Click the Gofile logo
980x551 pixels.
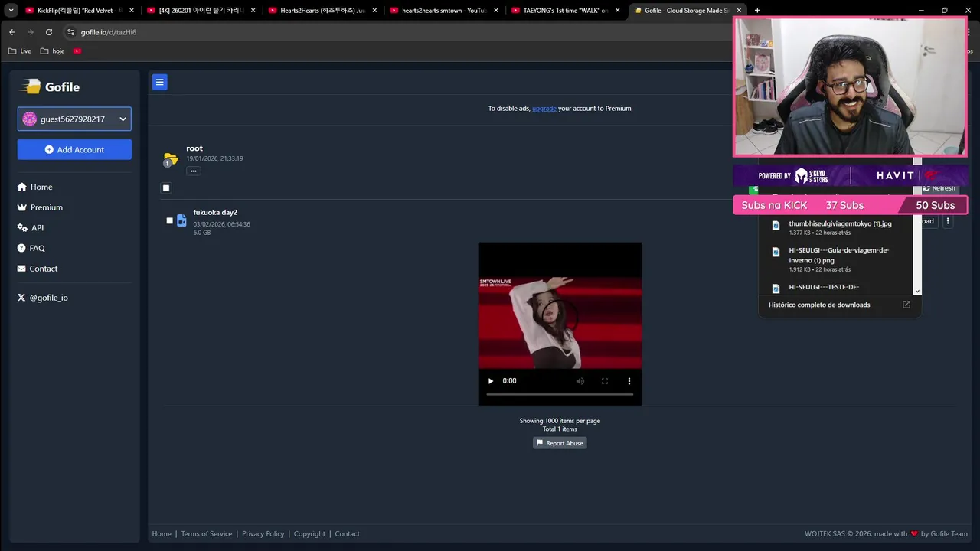[x=51, y=86]
